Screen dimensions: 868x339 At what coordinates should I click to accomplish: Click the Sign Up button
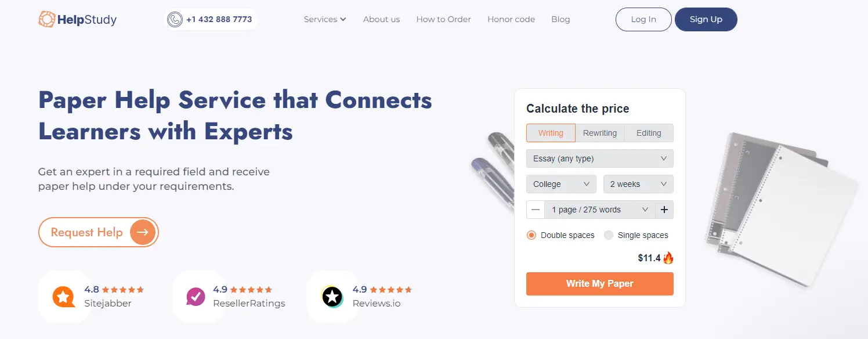(x=706, y=19)
